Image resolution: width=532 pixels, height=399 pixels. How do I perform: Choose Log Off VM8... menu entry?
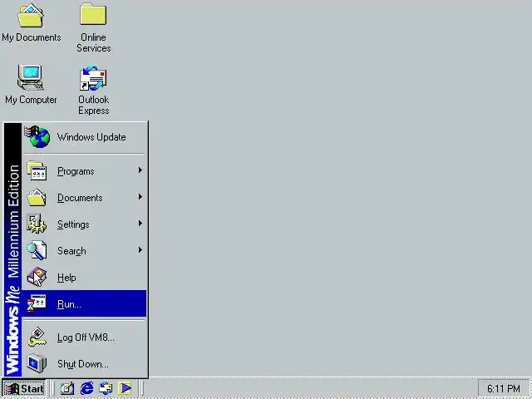pyautogui.click(x=85, y=337)
